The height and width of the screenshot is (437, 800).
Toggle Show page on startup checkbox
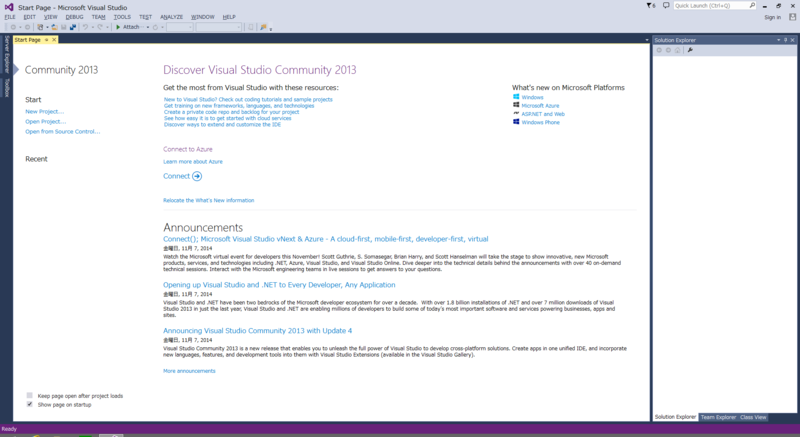click(30, 404)
